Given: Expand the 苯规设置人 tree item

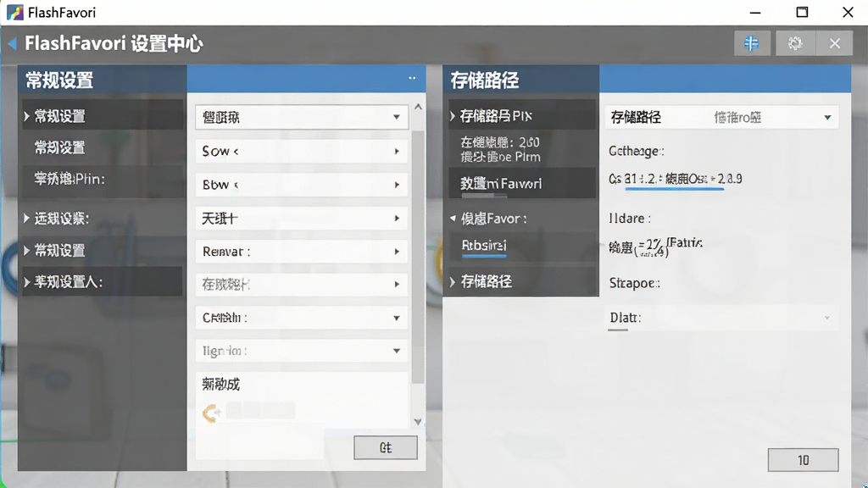Looking at the screenshot, I should point(26,282).
